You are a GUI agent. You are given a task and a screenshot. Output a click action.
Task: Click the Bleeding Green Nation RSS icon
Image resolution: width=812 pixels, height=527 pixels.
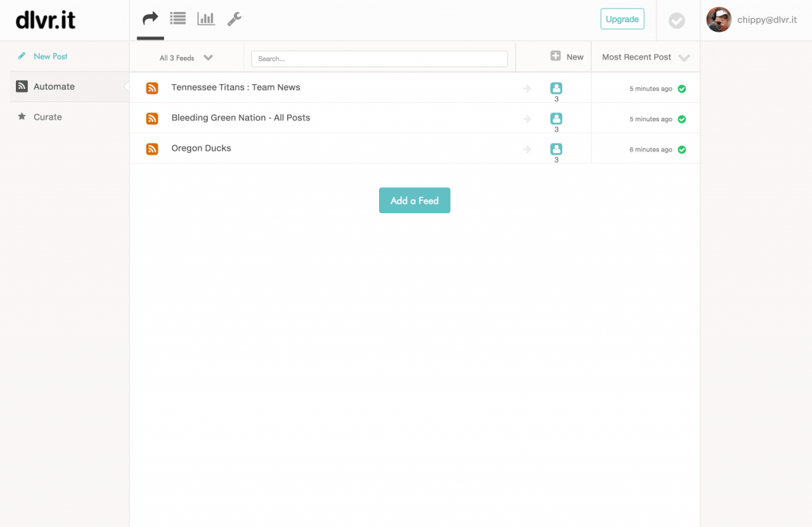pyautogui.click(x=151, y=119)
